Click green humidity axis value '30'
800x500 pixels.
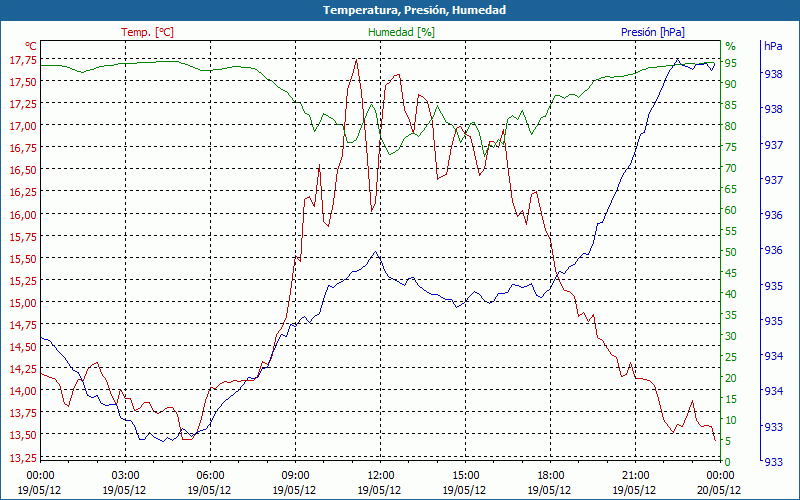click(731, 336)
